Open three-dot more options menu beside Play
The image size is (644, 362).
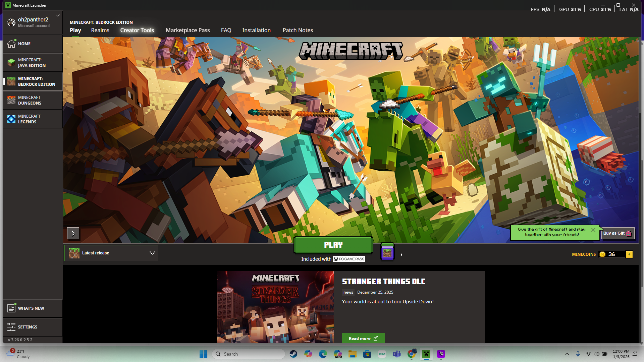click(401, 254)
